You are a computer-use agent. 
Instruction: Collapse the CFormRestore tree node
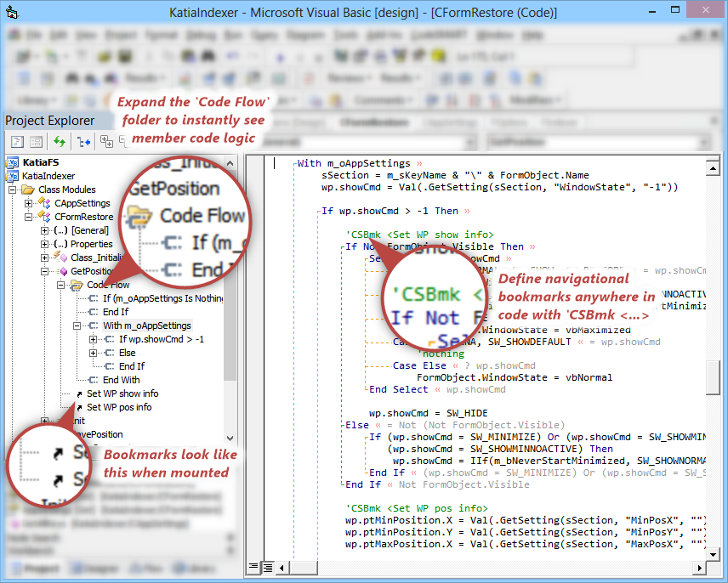point(29,217)
